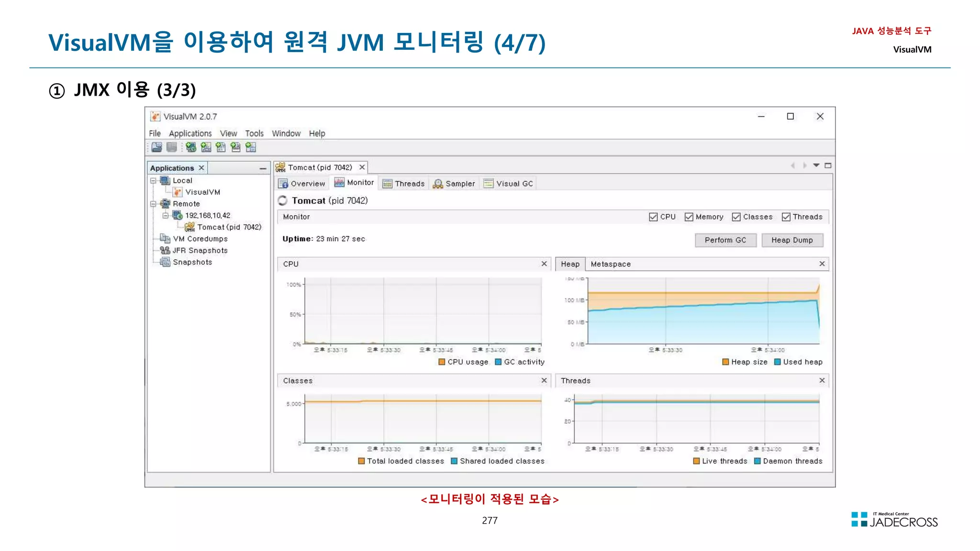Viewport: 980px width, 551px height.
Task: Select Tomcat (pid 7042) in Applications tree
Action: [229, 227]
